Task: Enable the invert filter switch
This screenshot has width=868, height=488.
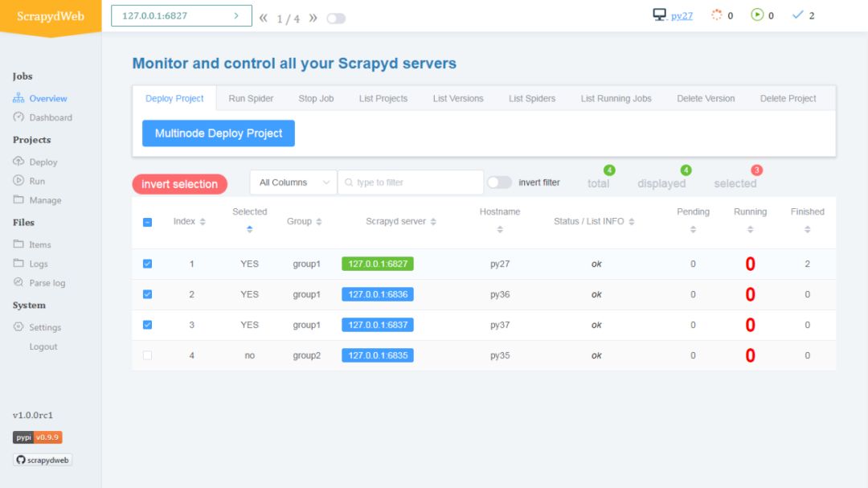Action: pos(499,182)
